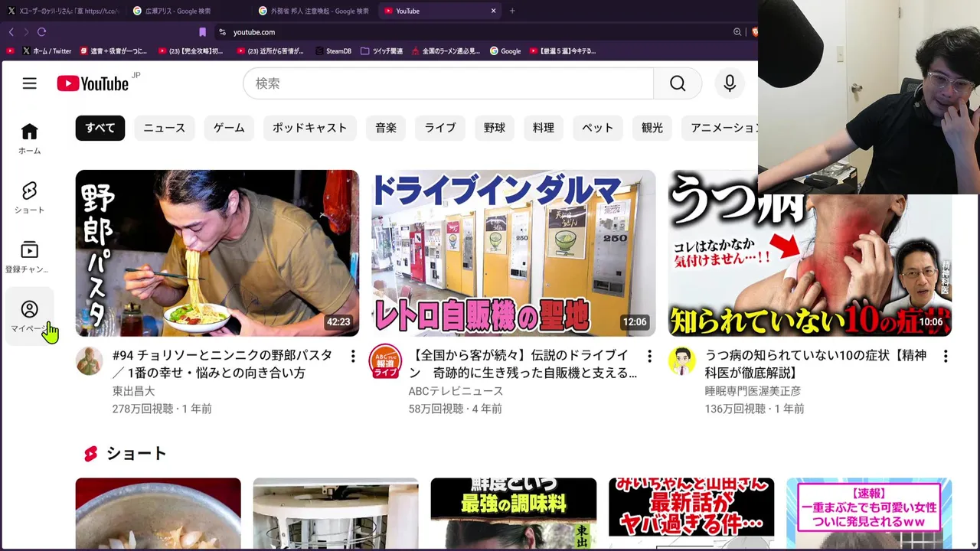Viewport: 980px width, 551px height.
Task: Select アニメーション filter chip
Action: 720,128
